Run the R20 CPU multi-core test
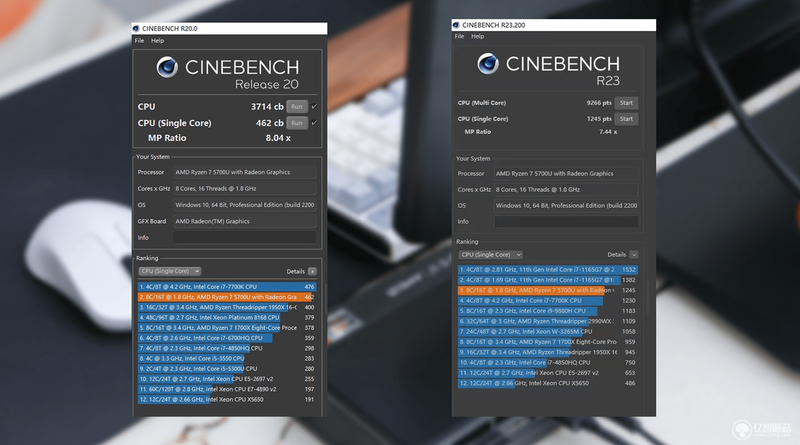Image resolution: width=800 pixels, height=445 pixels. [297, 107]
